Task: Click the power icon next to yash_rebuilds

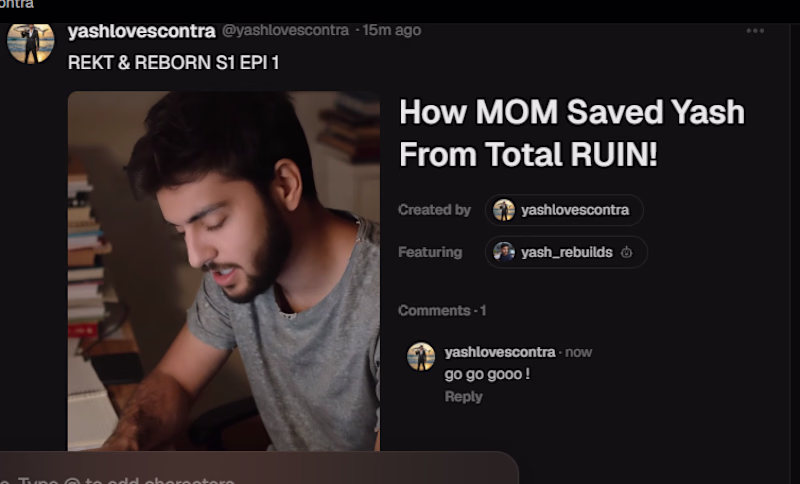Action: tap(627, 252)
